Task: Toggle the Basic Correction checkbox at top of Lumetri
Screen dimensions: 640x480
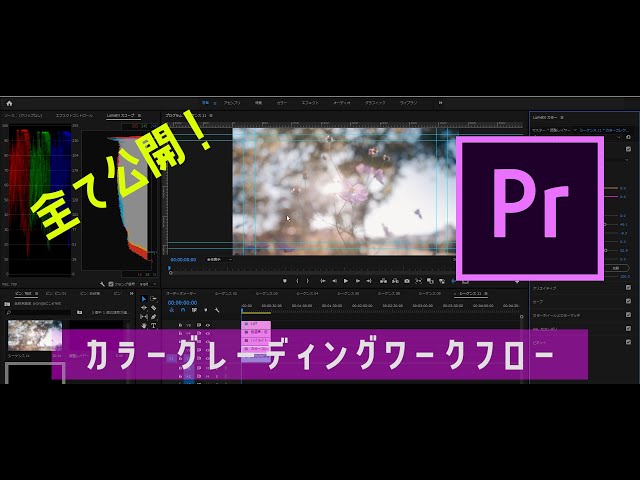Action: [x=628, y=149]
